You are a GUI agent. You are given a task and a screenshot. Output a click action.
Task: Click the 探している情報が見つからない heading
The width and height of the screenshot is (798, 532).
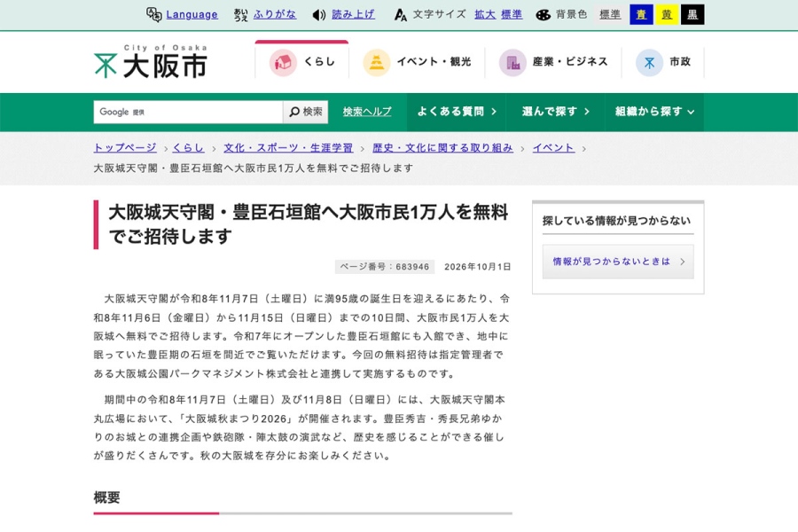coord(616,221)
